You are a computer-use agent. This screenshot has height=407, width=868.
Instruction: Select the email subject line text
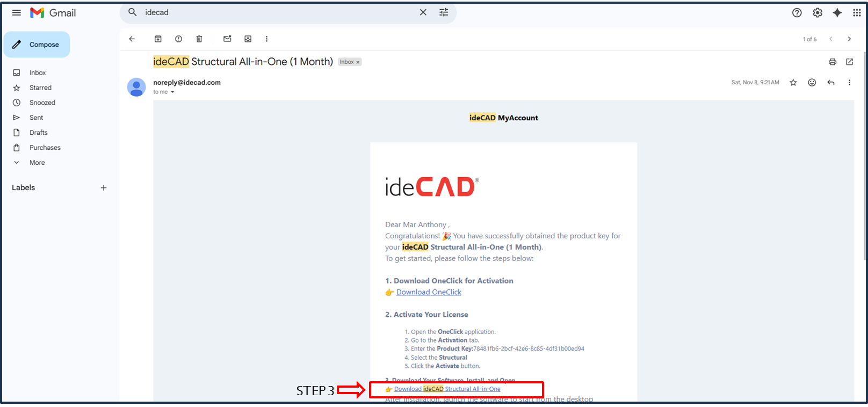[x=243, y=62]
